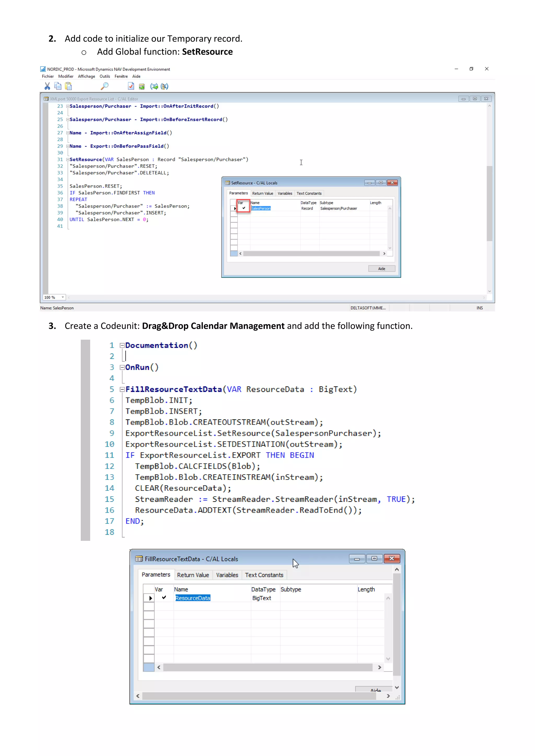Viewport: 535px width, 756px height.
Task: Click the XMLport C/AL Editor window icon
Action: (46, 99)
